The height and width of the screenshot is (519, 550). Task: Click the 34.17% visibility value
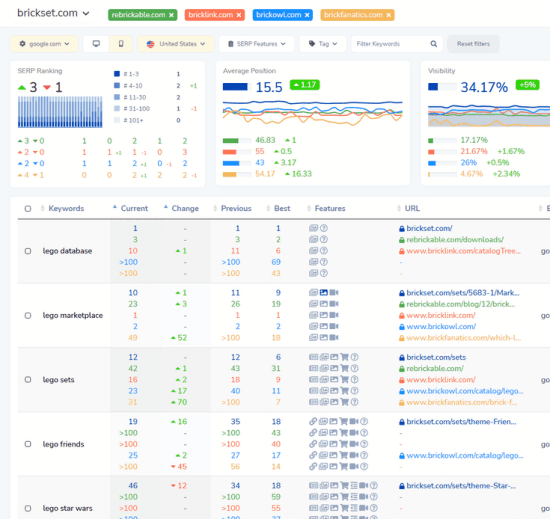click(x=484, y=87)
